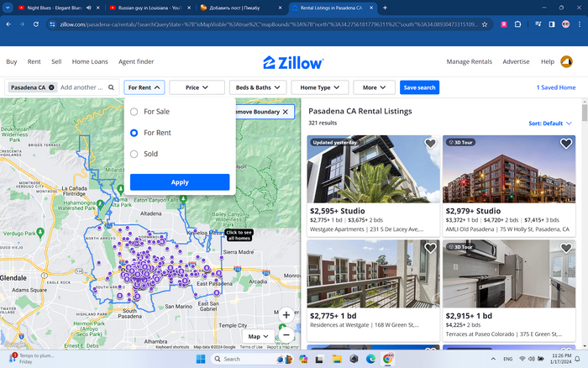This screenshot has height=368, width=588.
Task: Open the Price filter dropdown
Action: (x=197, y=87)
